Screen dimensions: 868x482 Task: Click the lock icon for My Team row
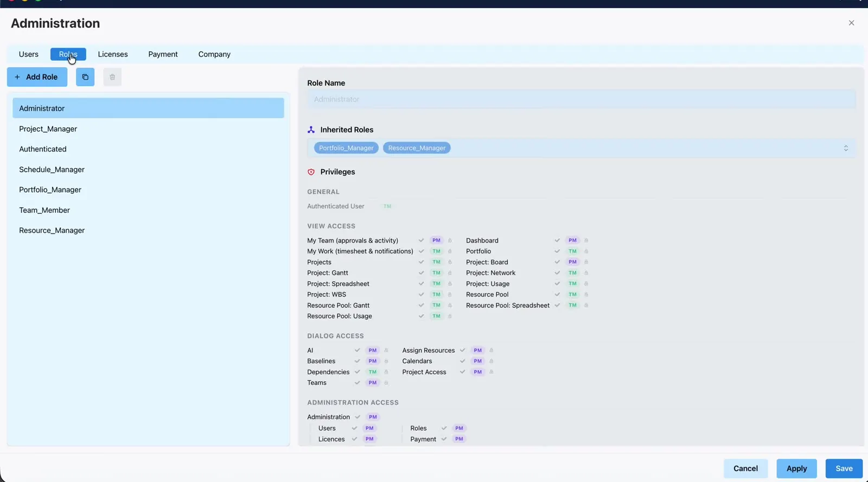tap(450, 240)
